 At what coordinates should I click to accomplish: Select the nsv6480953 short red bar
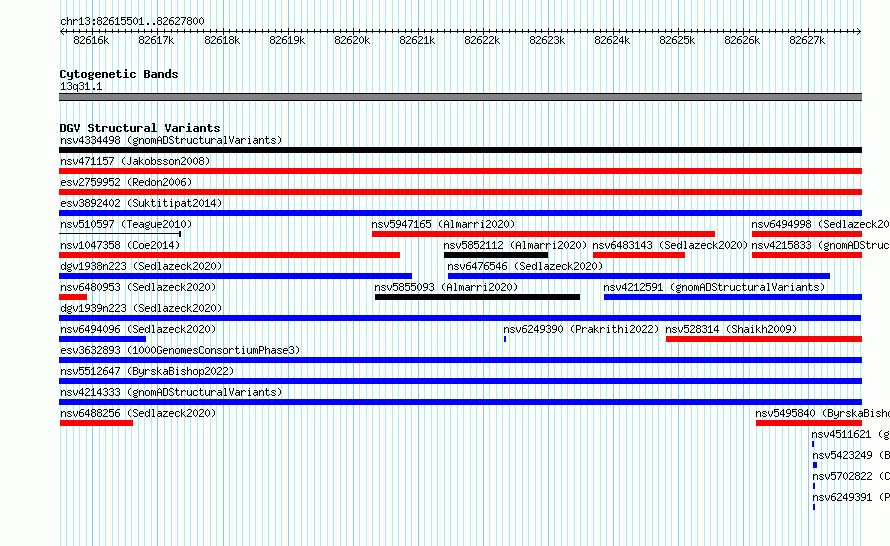[x=73, y=297]
